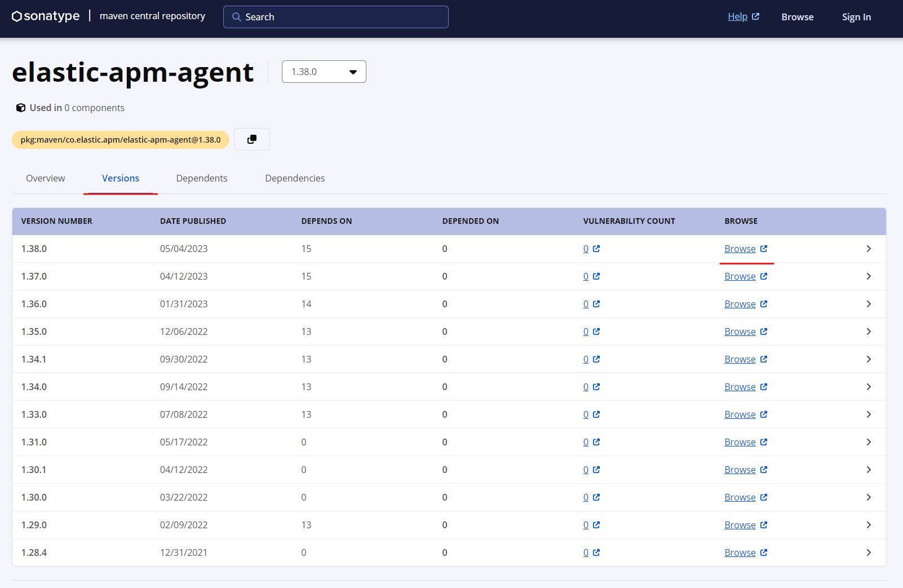Copy the package URL with the copy icon
The height and width of the screenshot is (588, 903).
252,139
